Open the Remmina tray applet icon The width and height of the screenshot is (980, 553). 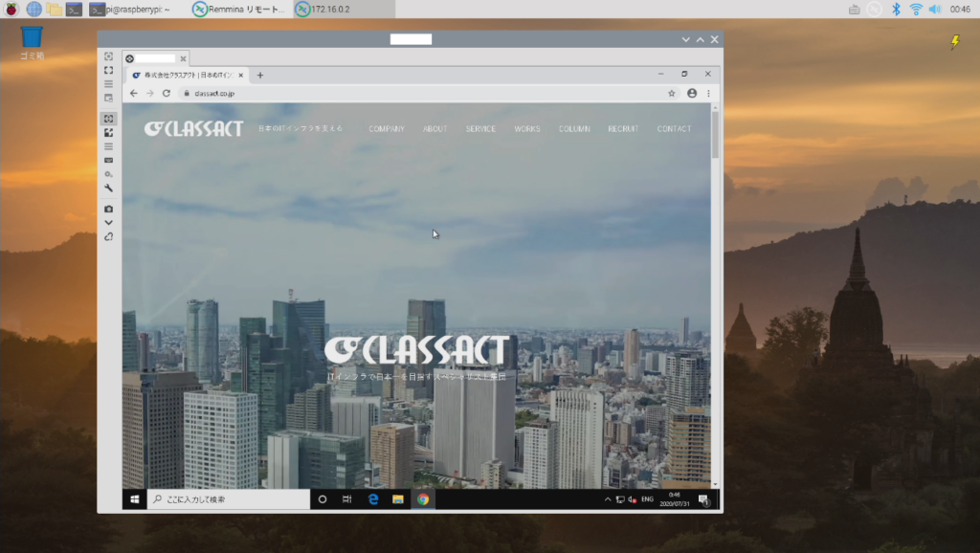875,10
